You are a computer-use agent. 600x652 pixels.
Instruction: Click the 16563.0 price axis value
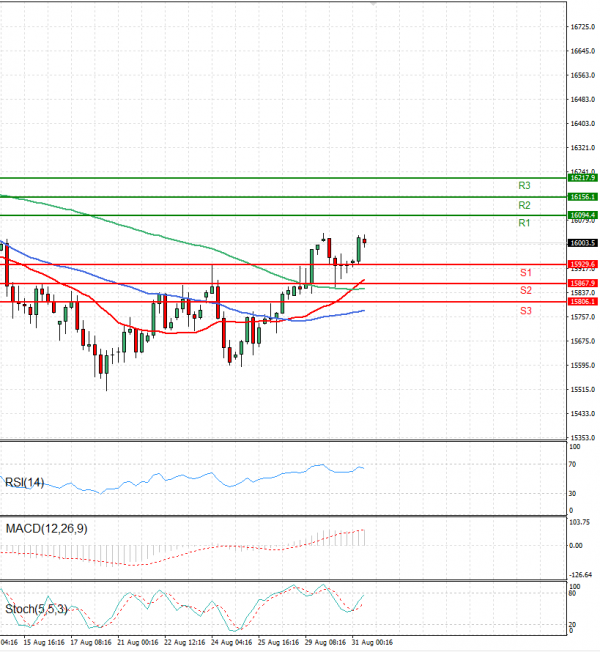coord(583,75)
